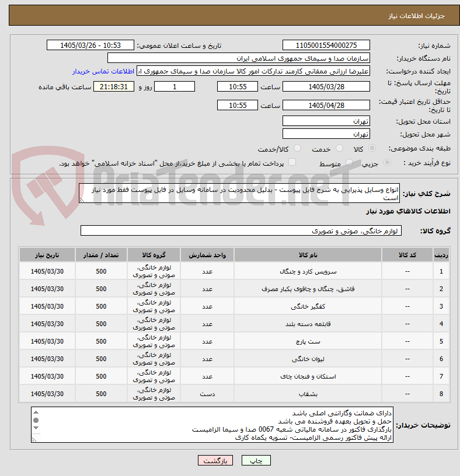Click item کفگیر خانگی
This screenshot has width=460, height=476.
pos(308,306)
